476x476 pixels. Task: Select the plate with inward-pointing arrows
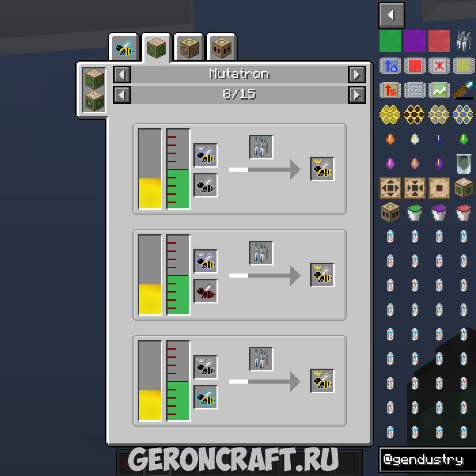415,188
